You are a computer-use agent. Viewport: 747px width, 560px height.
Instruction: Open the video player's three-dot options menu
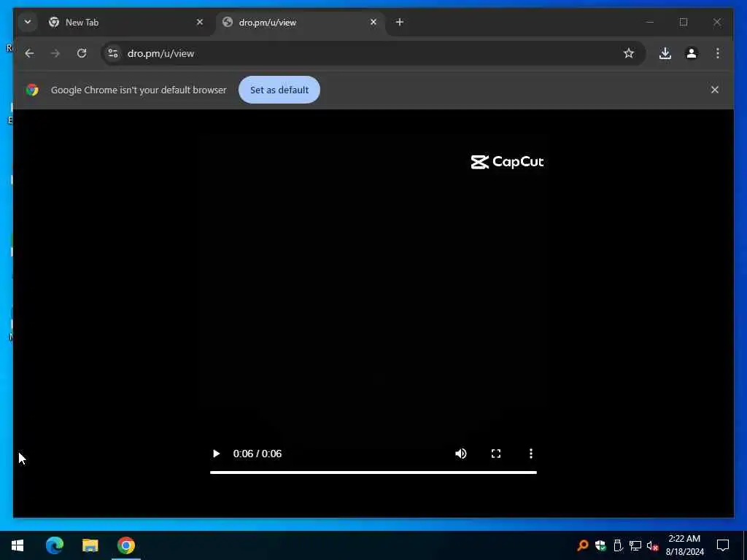point(531,454)
